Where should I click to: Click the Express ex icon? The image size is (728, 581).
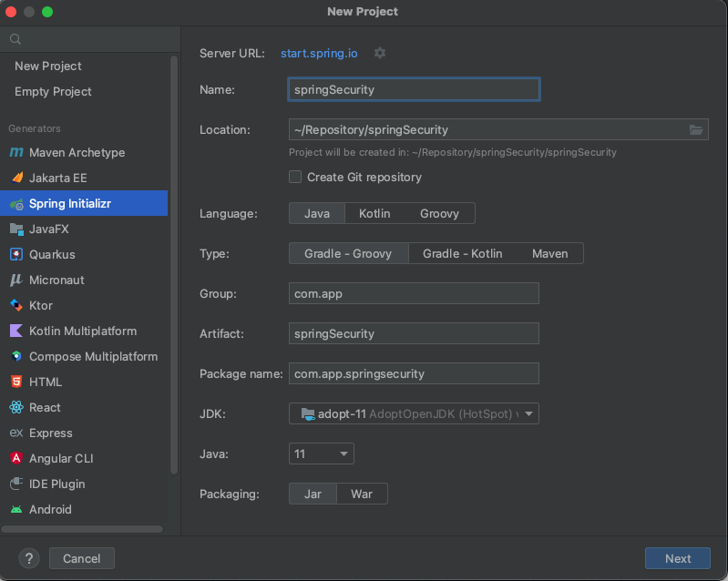pos(16,433)
